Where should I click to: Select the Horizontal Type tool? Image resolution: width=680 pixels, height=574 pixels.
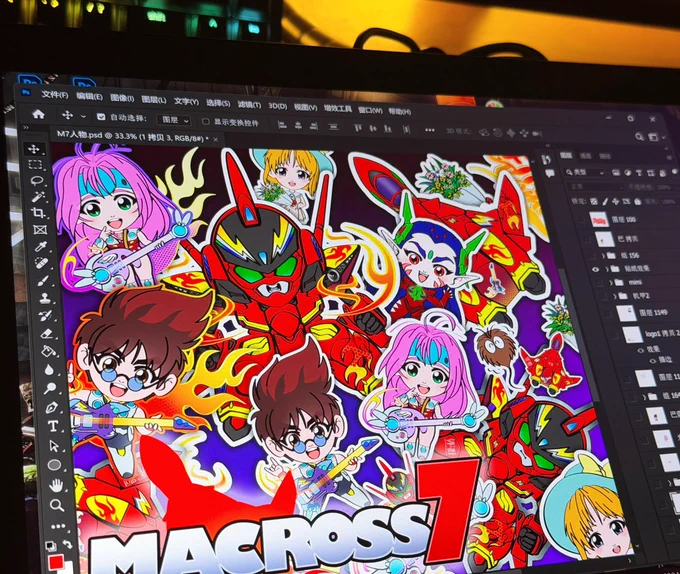coord(52,426)
